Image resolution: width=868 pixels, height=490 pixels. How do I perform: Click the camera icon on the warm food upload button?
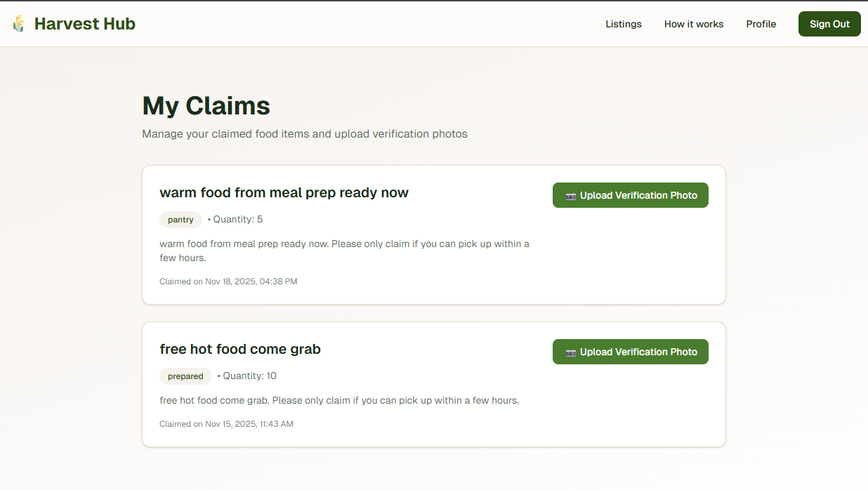[570, 195]
